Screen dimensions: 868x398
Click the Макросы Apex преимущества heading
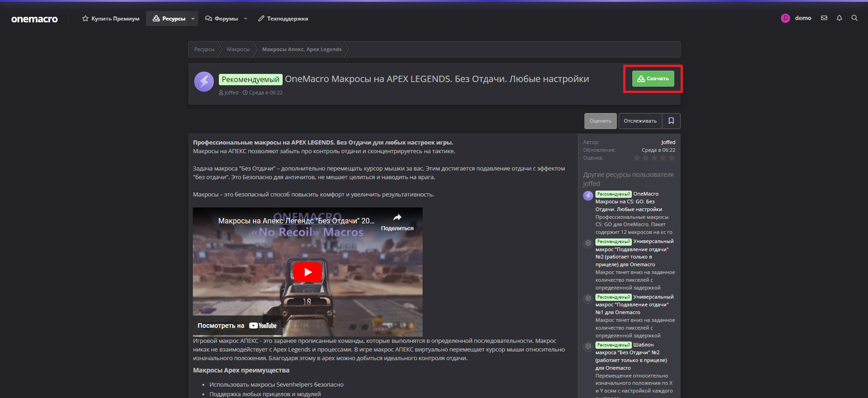241,370
